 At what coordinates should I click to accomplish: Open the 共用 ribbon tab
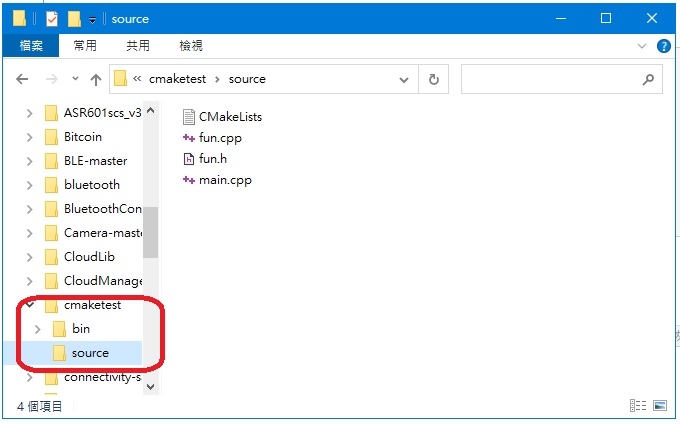[138, 46]
